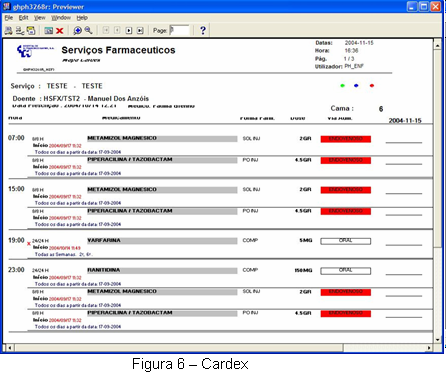Click the previewer title bar application icon
The image size is (446, 374).
[x=7, y=6]
